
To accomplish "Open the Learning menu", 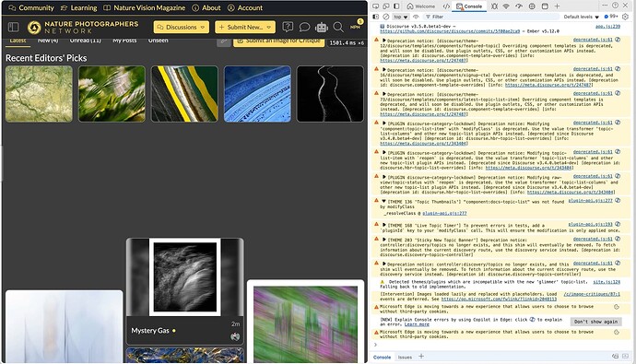I will (x=78, y=7).
